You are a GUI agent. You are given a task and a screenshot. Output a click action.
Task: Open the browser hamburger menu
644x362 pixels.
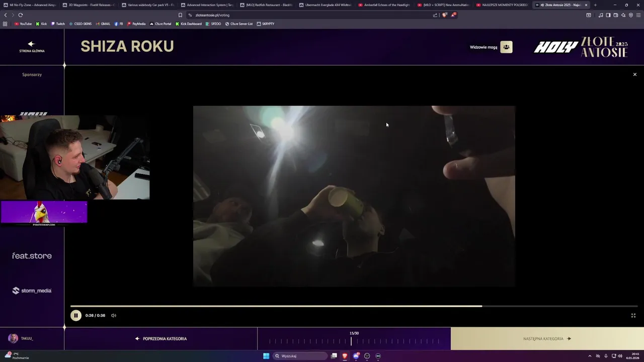pyautogui.click(x=638, y=15)
